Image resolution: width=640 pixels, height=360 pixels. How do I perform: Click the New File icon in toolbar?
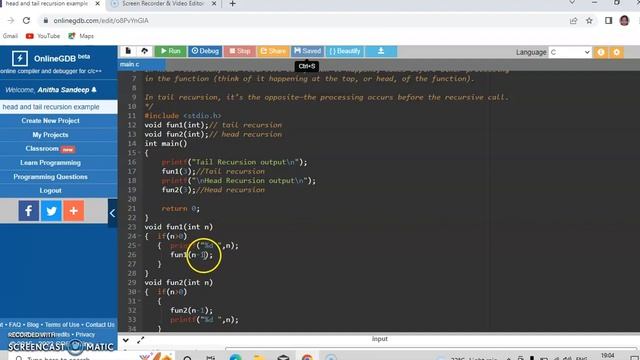tap(128, 51)
